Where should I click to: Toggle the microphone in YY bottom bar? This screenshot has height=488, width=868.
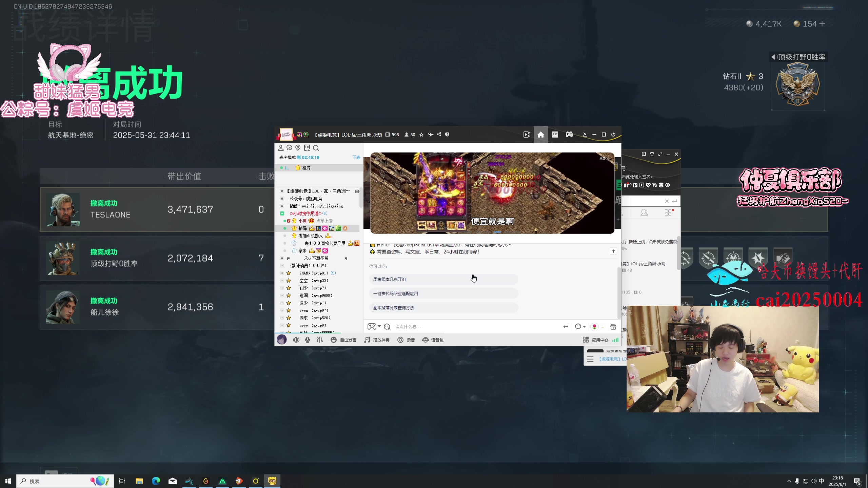pyautogui.click(x=308, y=340)
